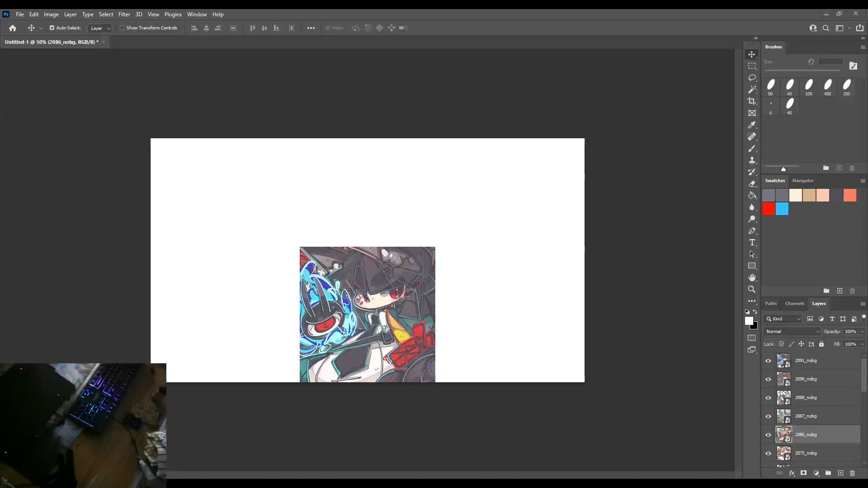Select the Lasso tool
The width and height of the screenshot is (868, 488).
[x=752, y=78]
